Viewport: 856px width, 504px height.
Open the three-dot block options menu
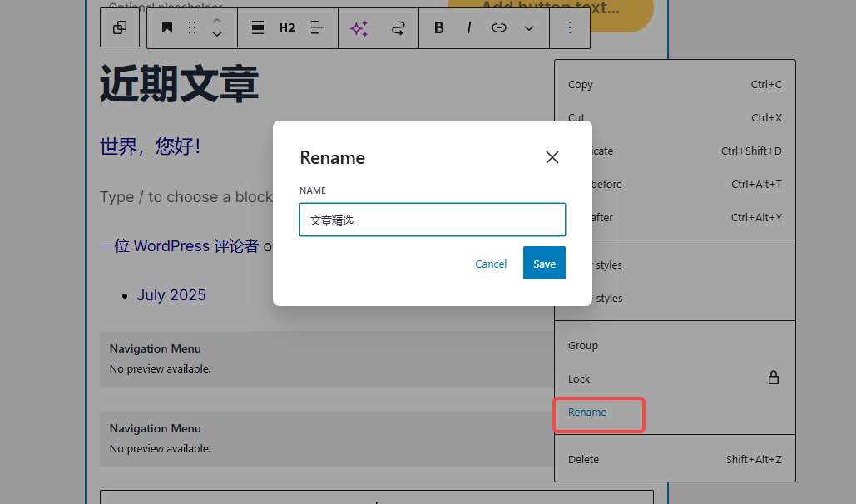point(570,28)
